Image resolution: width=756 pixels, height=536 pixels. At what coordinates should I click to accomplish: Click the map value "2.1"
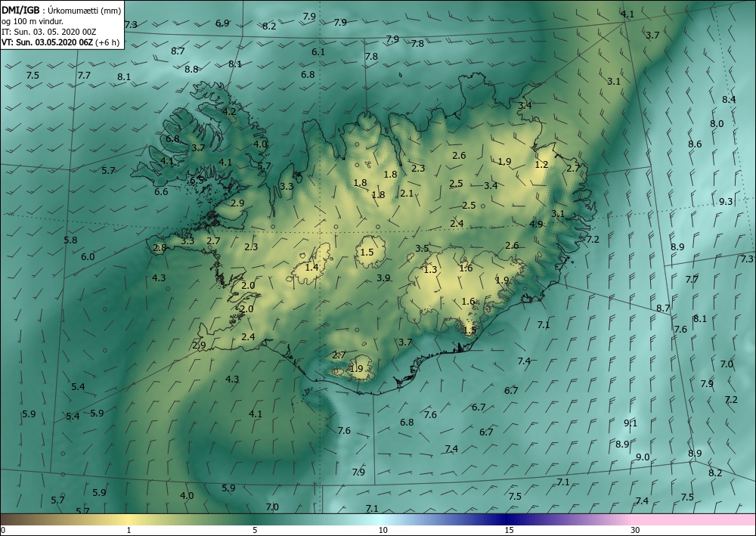click(x=407, y=194)
